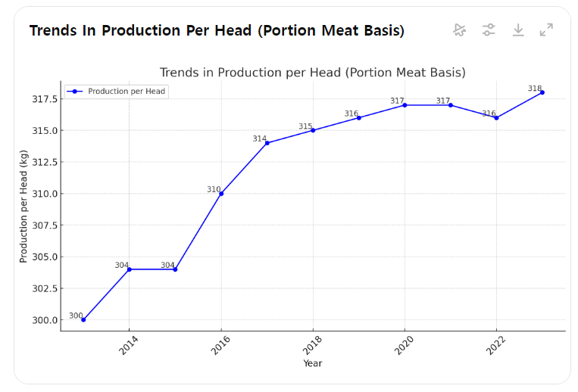Image resolution: width=578 pixels, height=392 pixels.
Task: Pick the data point labeled 314
Action: pos(267,143)
